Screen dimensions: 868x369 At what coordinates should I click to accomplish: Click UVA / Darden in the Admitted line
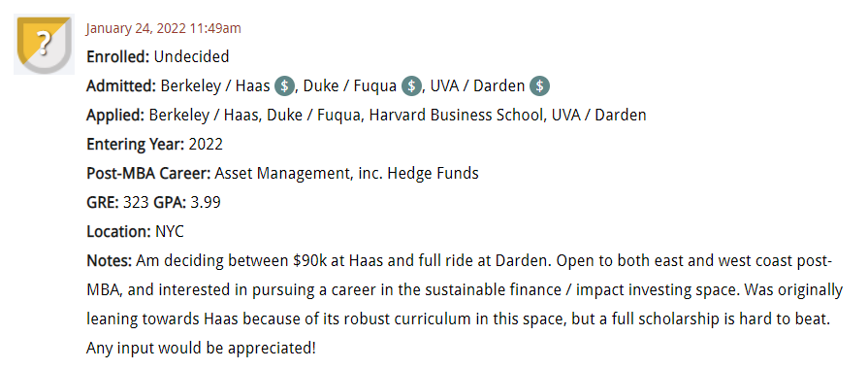tap(477, 85)
